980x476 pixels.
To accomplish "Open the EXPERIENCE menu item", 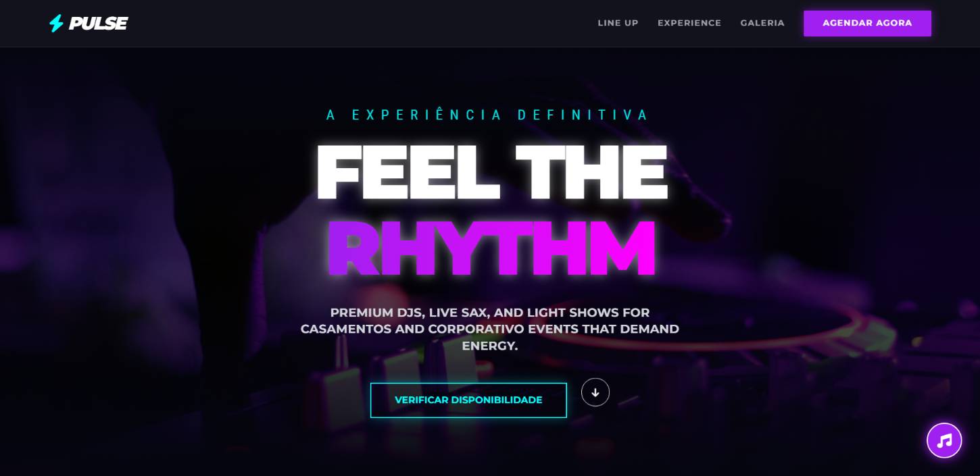I will pyautogui.click(x=689, y=23).
